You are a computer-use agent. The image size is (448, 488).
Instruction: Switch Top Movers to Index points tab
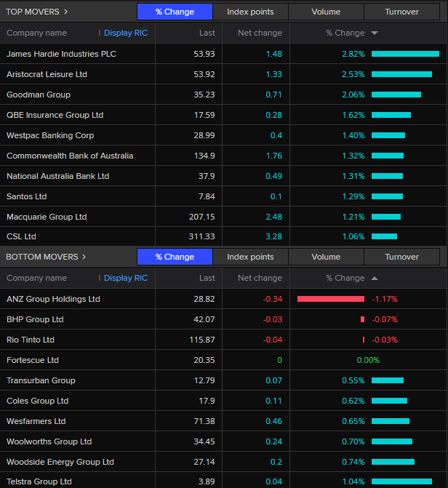tap(250, 12)
